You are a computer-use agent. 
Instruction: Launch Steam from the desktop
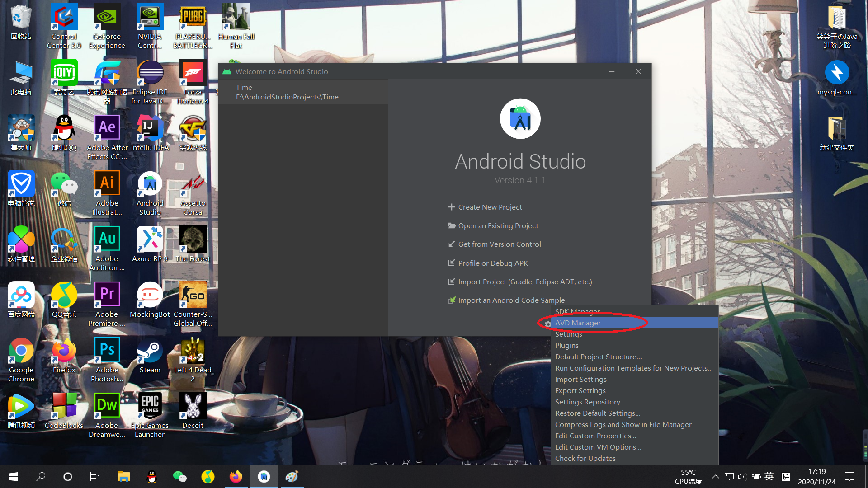(150, 352)
